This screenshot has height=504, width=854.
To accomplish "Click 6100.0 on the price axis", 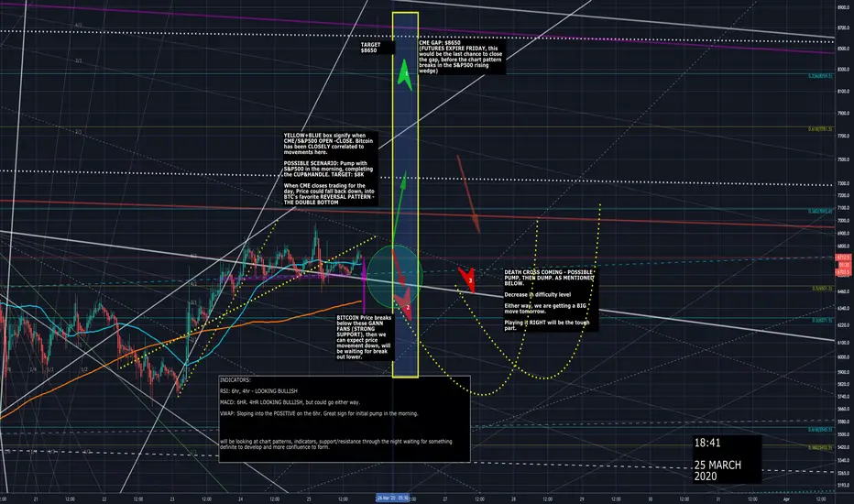I will [843, 343].
